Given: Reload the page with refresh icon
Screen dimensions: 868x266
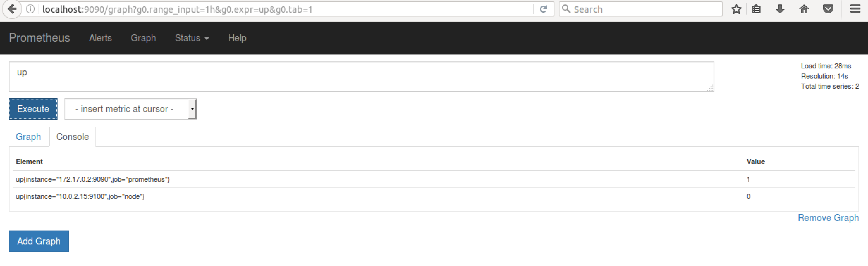Looking at the screenshot, I should [543, 9].
